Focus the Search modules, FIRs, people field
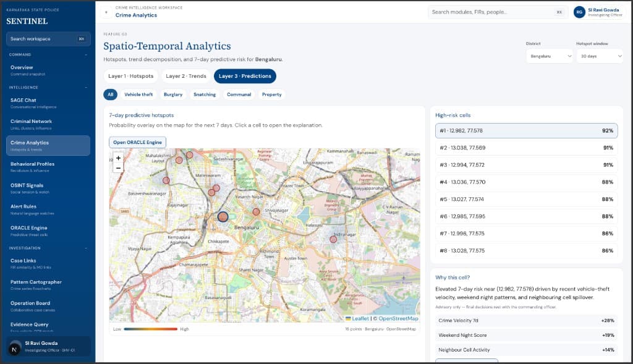 (498, 12)
